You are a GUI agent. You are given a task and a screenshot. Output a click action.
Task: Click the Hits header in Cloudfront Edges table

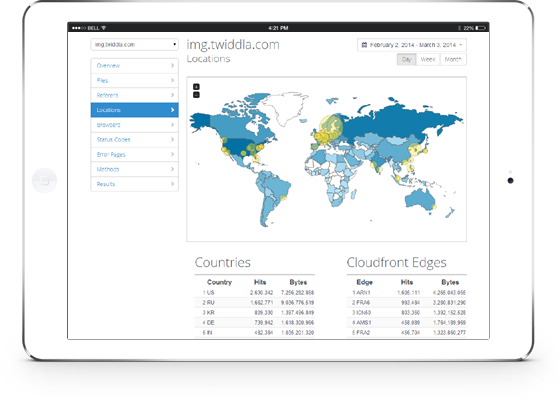click(407, 282)
